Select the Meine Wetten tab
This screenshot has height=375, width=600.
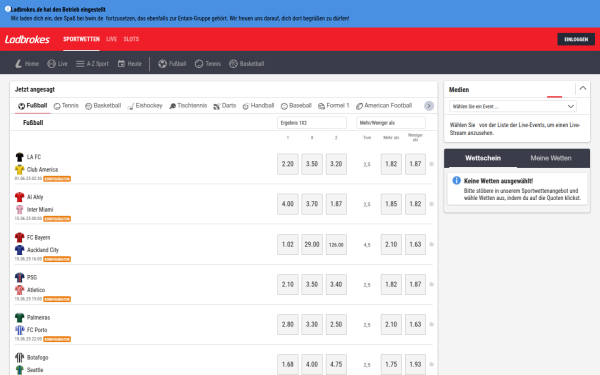pos(551,158)
